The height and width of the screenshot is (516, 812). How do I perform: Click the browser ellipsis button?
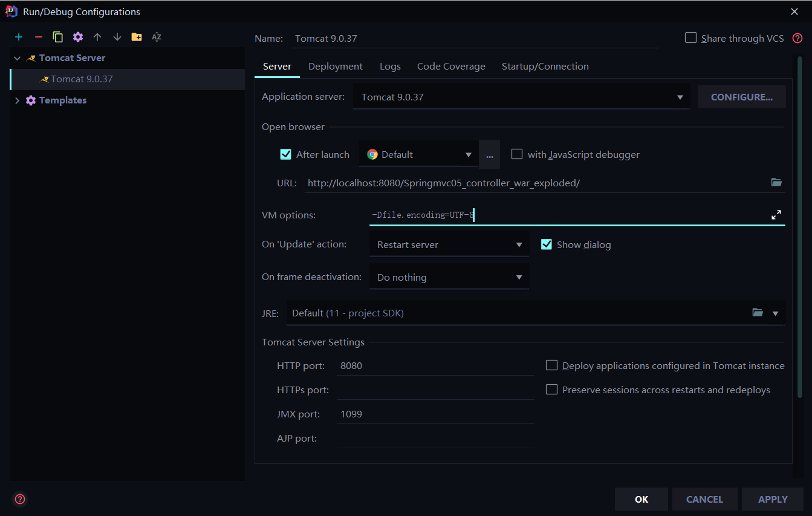click(490, 154)
